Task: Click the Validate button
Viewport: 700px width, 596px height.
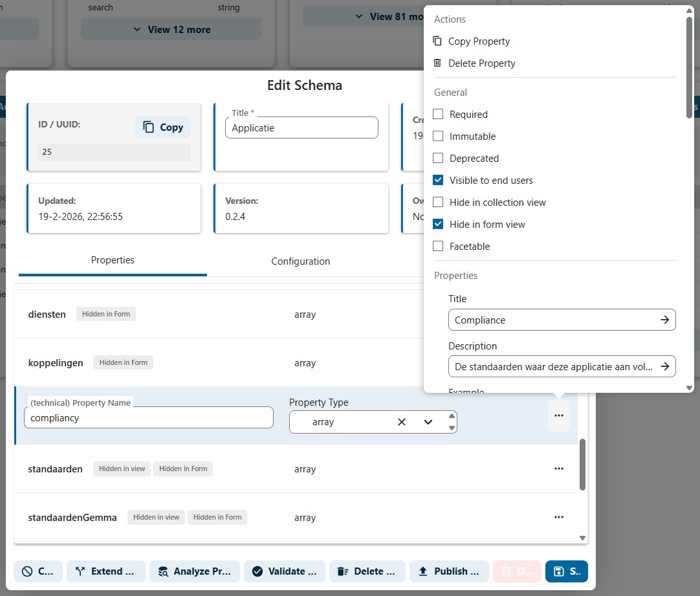Action: (284, 571)
